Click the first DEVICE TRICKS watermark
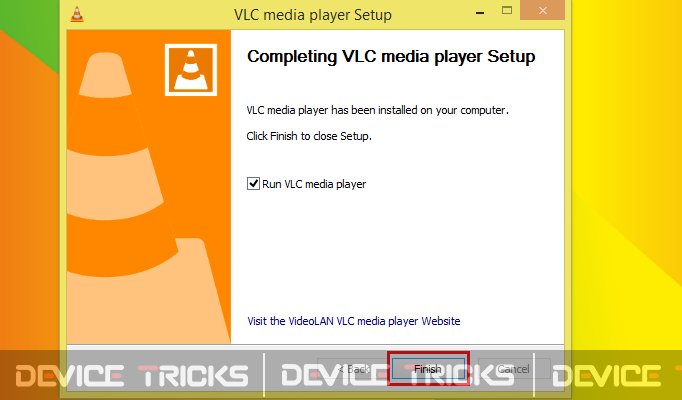 click(132, 376)
